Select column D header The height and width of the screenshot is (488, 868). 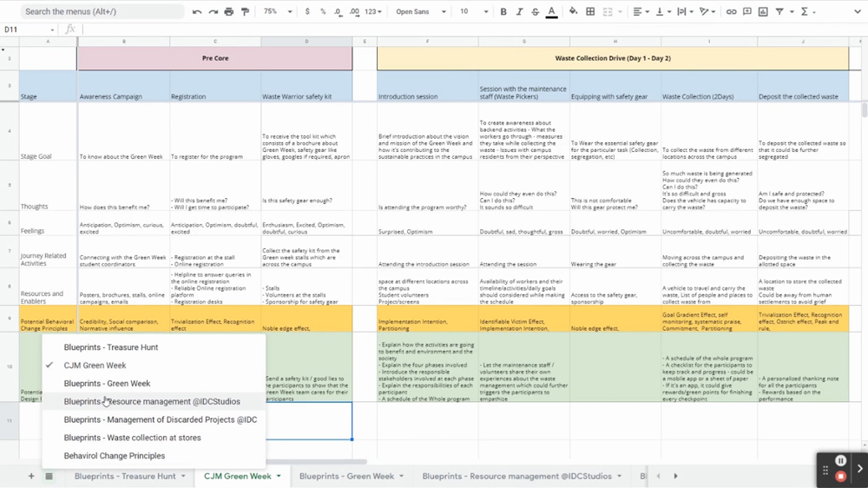[306, 42]
